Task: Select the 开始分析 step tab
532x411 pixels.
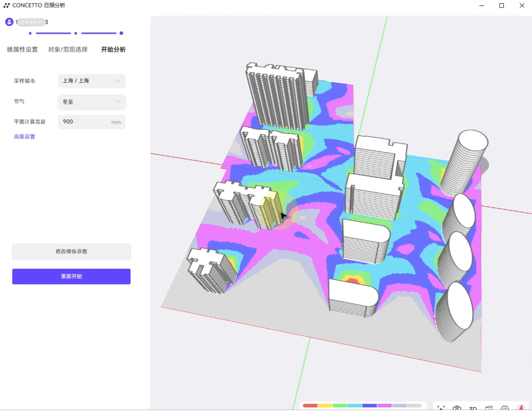Action: tap(113, 49)
